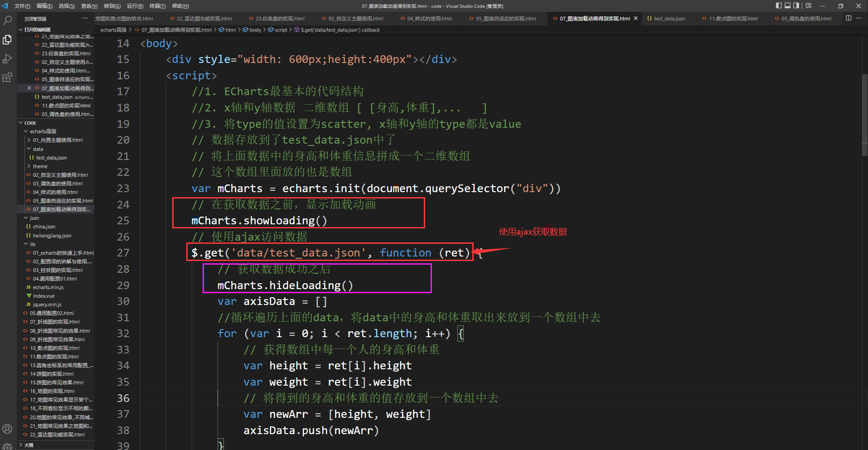Click line number 27 in gutter
This screenshot has height=450, width=868.
click(x=123, y=253)
